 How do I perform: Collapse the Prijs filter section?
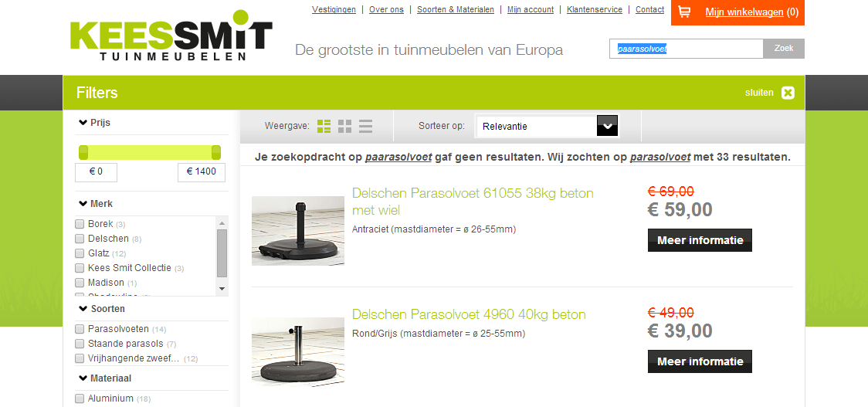point(95,122)
